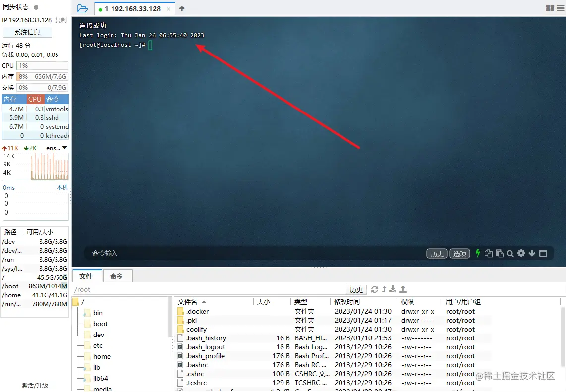The image size is (566, 392).
Task: Click the 本机 latency link
Action: pos(62,188)
